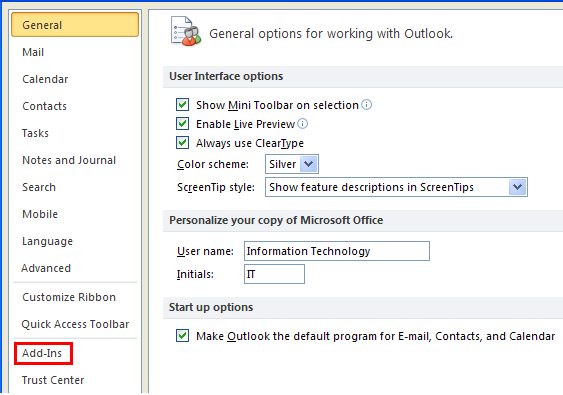
Task: Open Notes and Journal options
Action: (x=69, y=160)
